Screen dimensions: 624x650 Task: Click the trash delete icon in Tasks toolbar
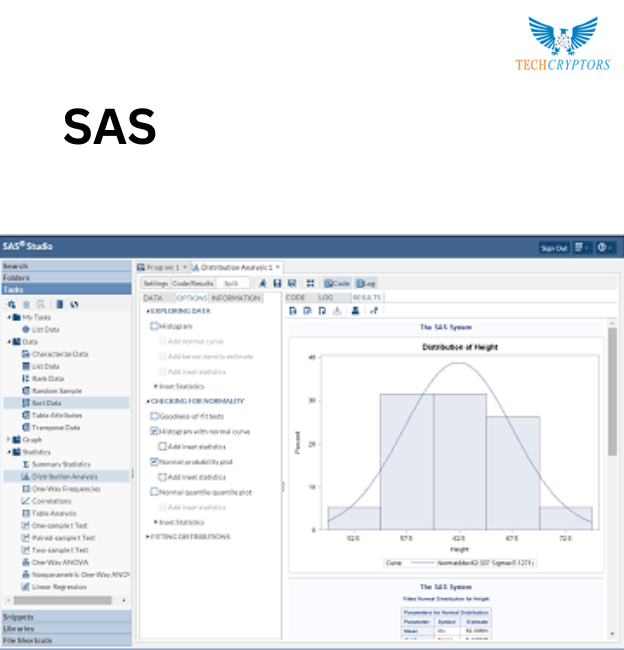point(27,304)
